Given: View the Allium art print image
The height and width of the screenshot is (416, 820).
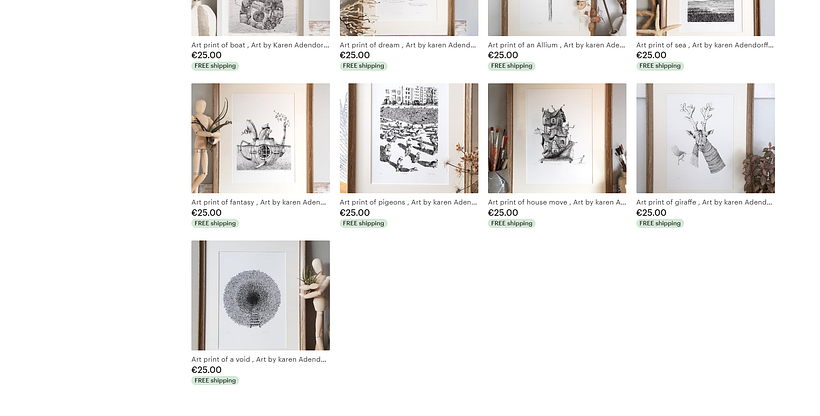Looking at the screenshot, I should pos(557,18).
